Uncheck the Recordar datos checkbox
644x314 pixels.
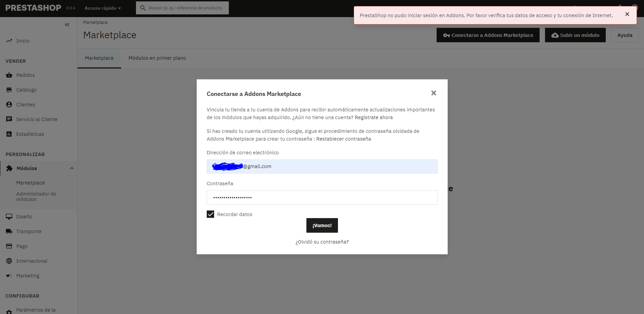(x=210, y=214)
